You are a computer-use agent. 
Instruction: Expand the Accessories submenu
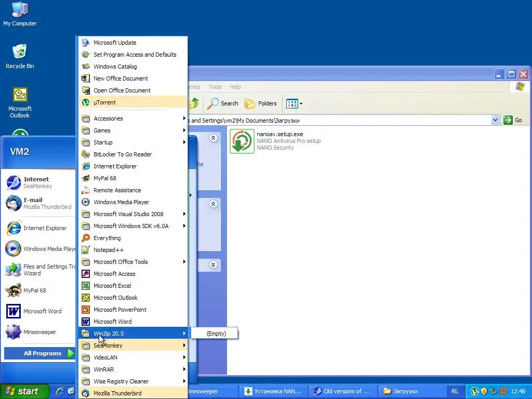(x=133, y=118)
